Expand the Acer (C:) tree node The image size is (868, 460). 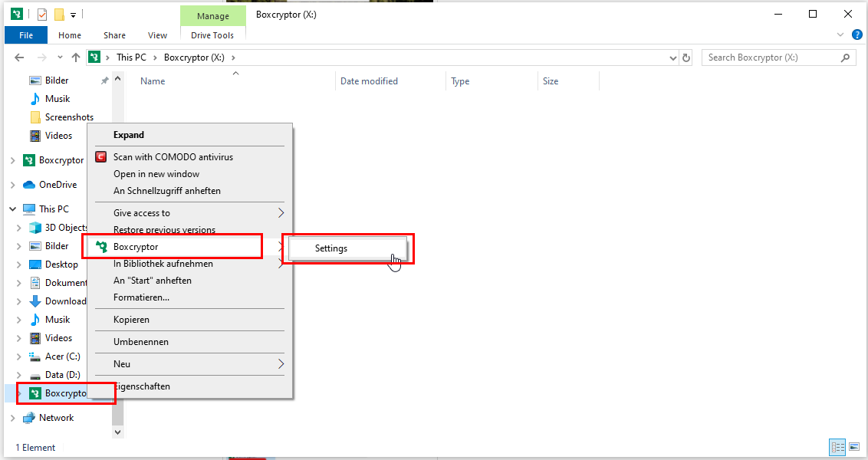pos(19,356)
